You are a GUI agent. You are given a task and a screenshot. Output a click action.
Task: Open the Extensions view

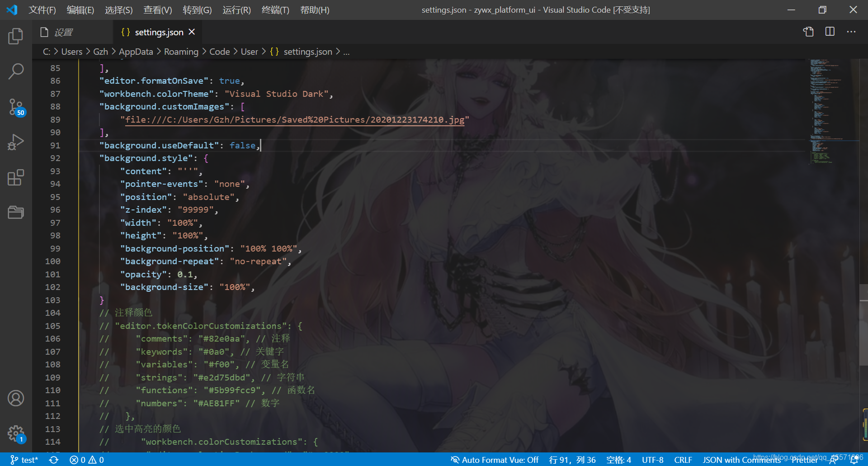tap(16, 177)
